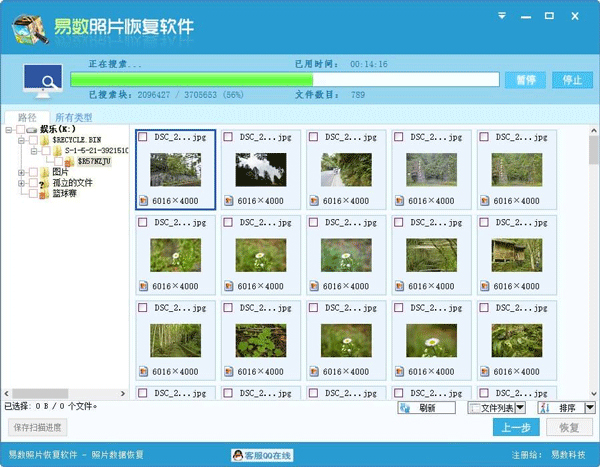Open the title bar dropdown menu icon
Image resolution: width=600 pixels, height=467 pixels.
coord(537,11)
